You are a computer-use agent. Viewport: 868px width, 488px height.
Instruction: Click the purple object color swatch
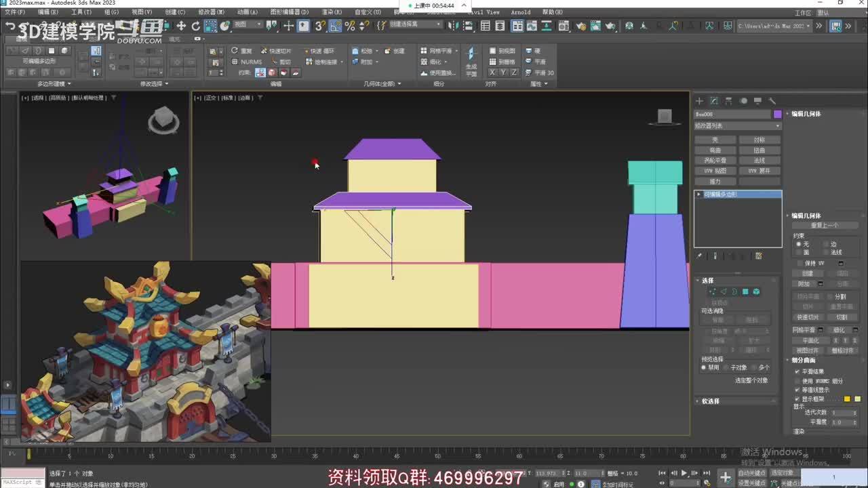tap(777, 115)
